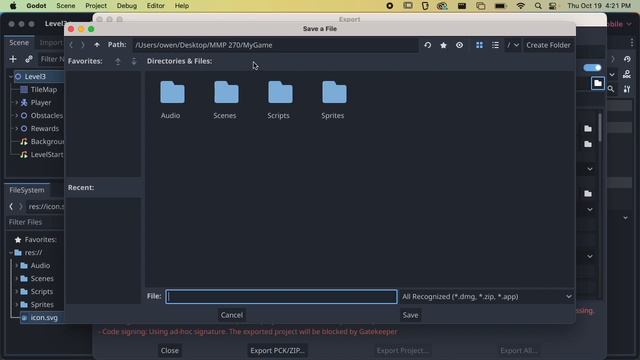
Task: Expand the Scenes folder in FileSystem
Action: (x=17, y=279)
